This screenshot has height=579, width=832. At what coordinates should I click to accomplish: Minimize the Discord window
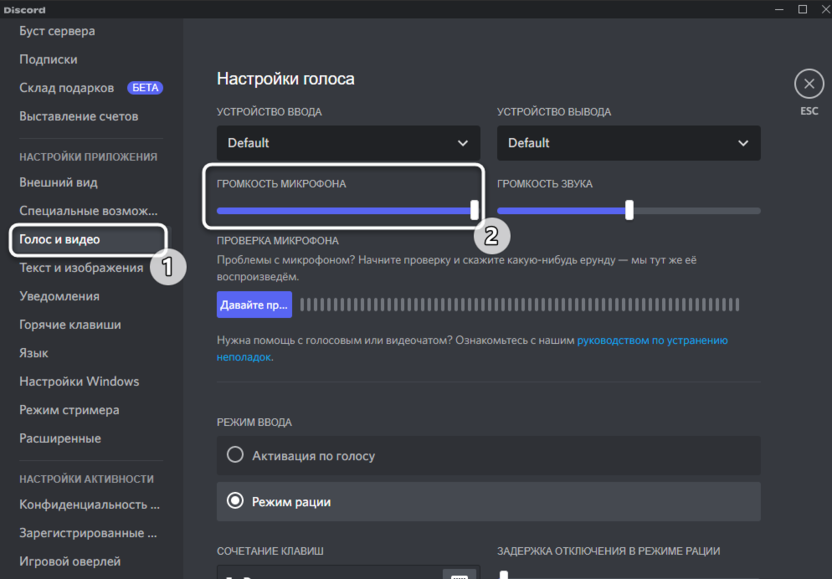coord(779,10)
